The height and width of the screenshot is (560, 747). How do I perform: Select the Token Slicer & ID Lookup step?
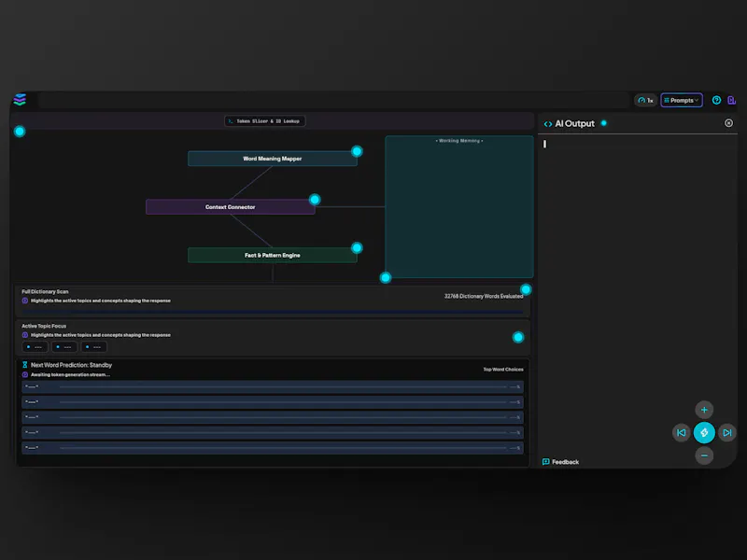click(264, 121)
